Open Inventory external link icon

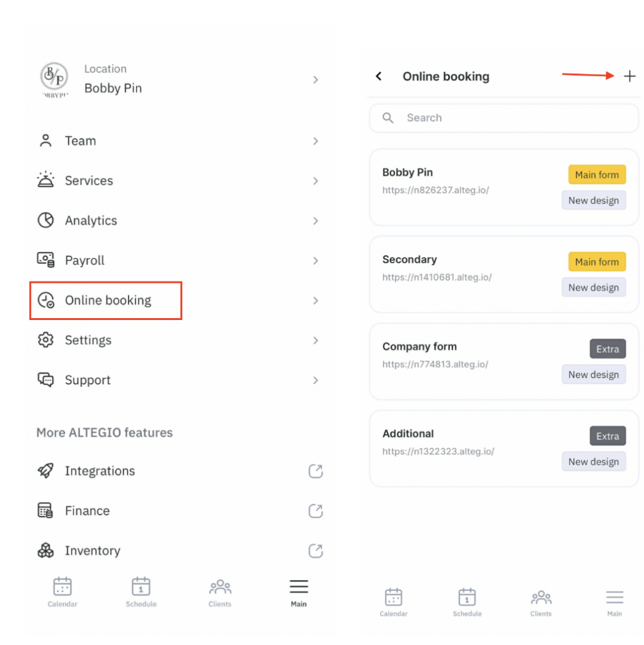316,551
